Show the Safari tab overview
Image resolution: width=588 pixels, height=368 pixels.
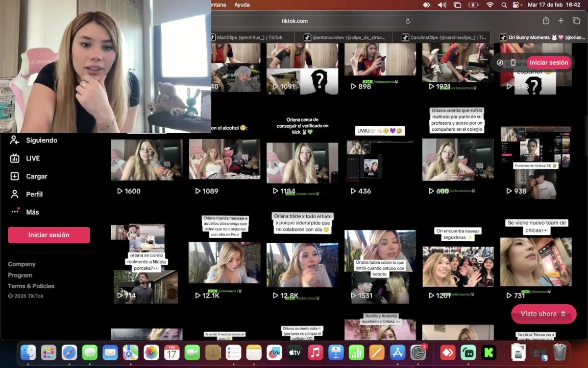click(576, 20)
